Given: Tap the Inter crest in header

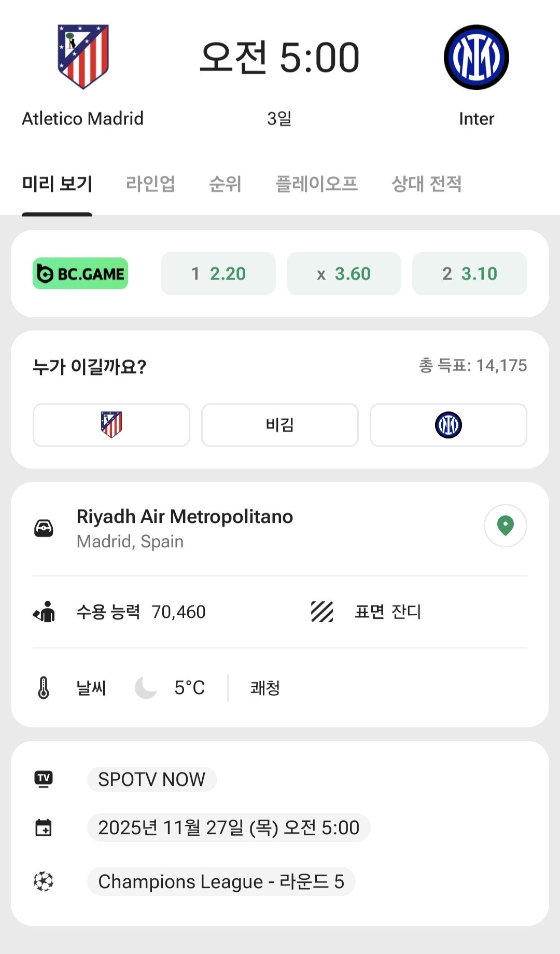Looking at the screenshot, I should coord(476,57).
